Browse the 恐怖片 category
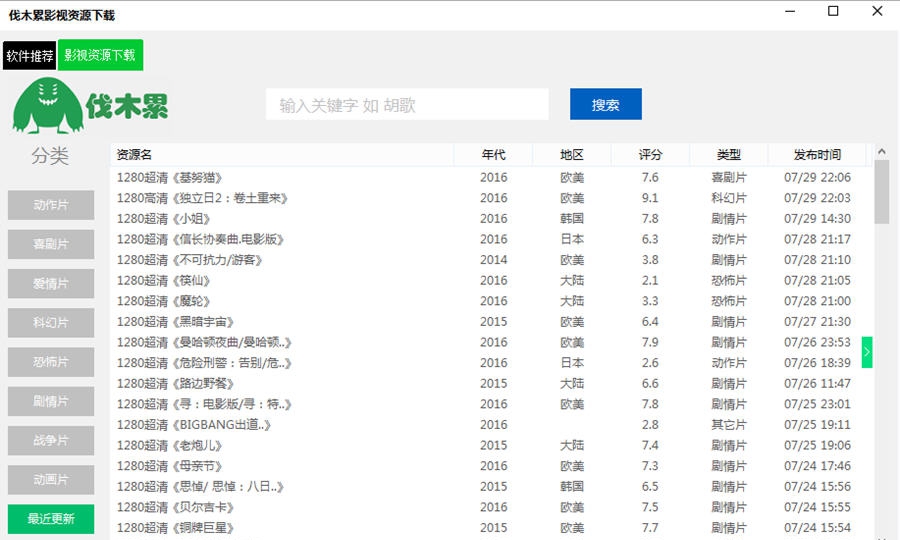The height and width of the screenshot is (540, 900). click(x=51, y=362)
